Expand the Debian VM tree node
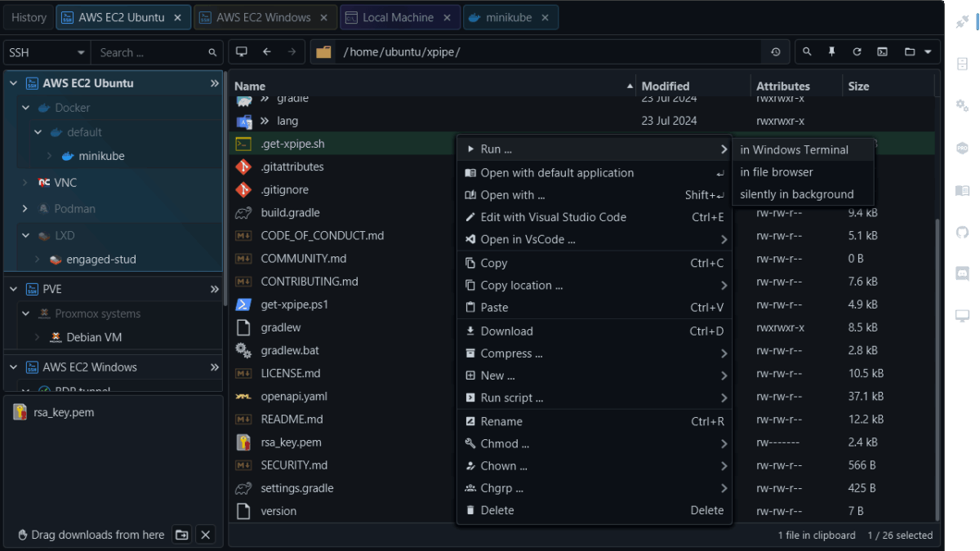This screenshot has height=551, width=980. click(x=38, y=337)
